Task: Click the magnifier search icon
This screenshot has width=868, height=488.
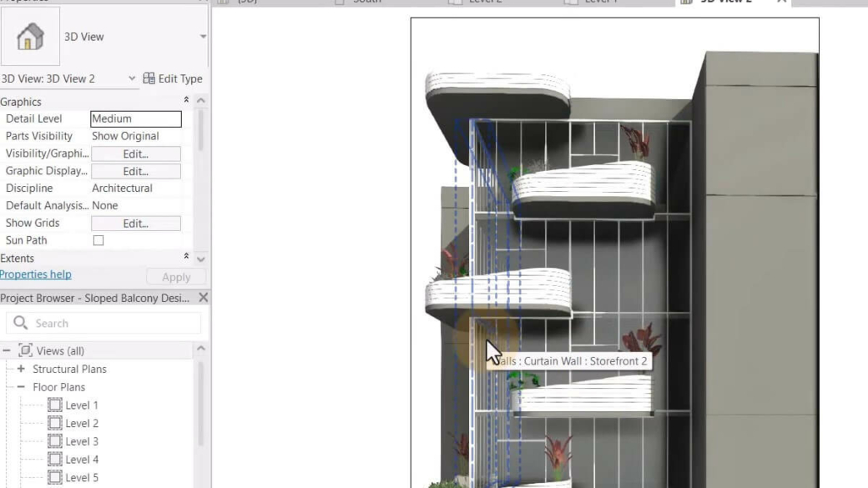Action: click(21, 323)
